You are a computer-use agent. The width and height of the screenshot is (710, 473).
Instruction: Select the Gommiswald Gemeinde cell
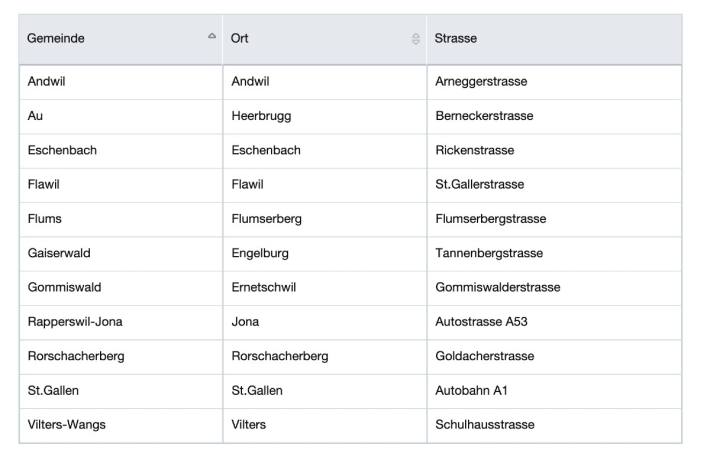click(x=121, y=288)
